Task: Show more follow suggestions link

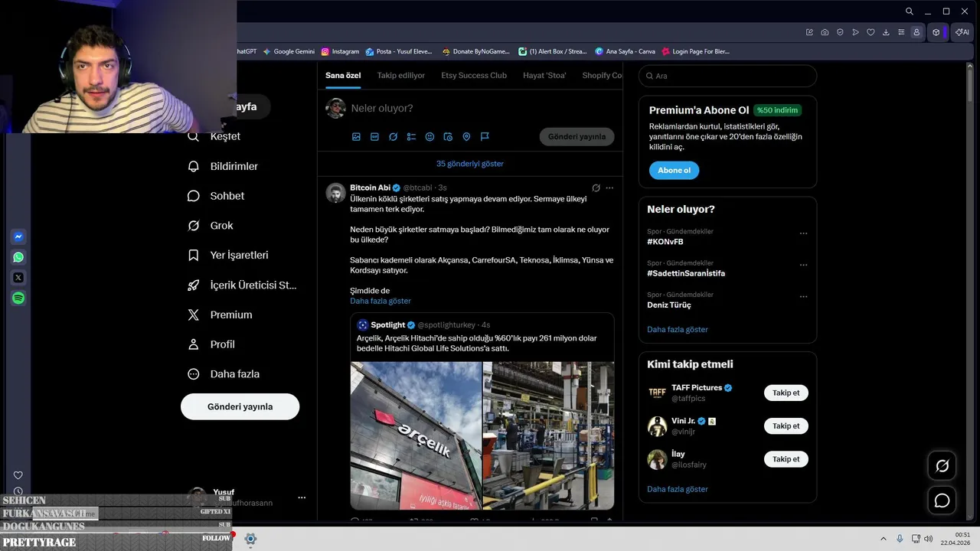Action: coord(678,489)
